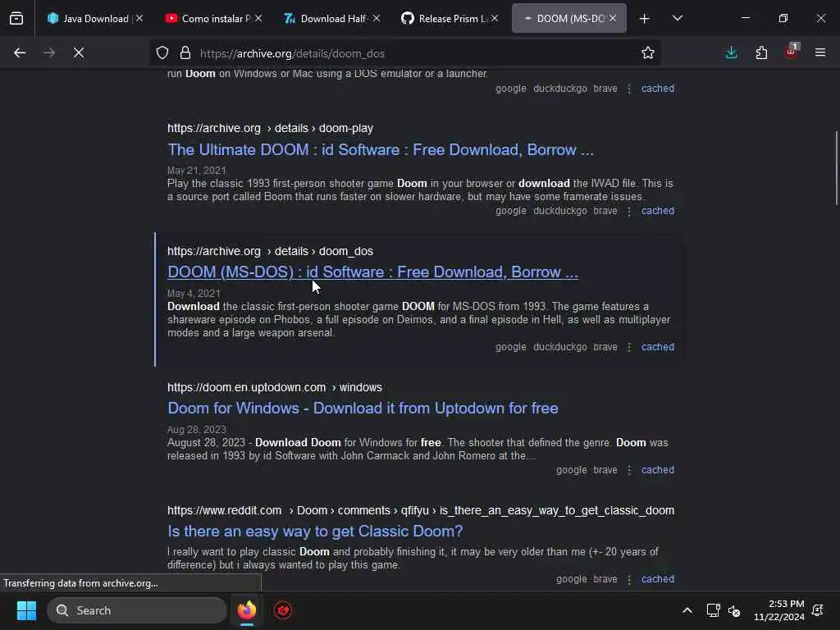Search brave for Reddit result
The width and height of the screenshot is (840, 630).
(605, 579)
